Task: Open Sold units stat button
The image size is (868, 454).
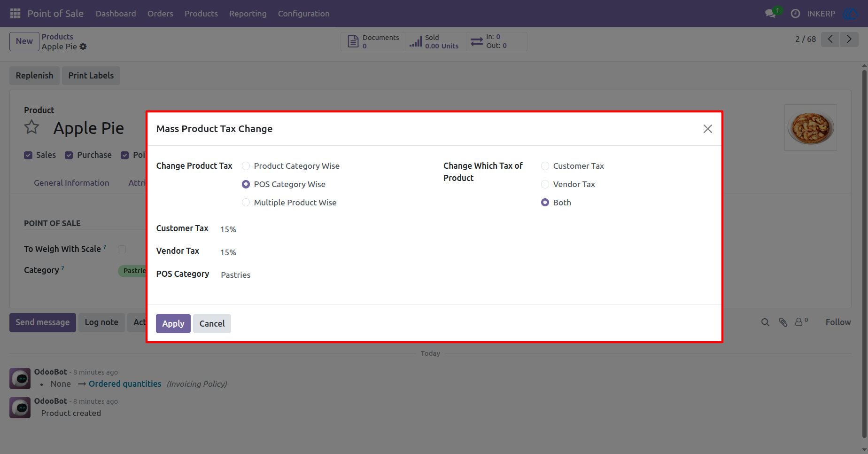Action: pos(435,41)
